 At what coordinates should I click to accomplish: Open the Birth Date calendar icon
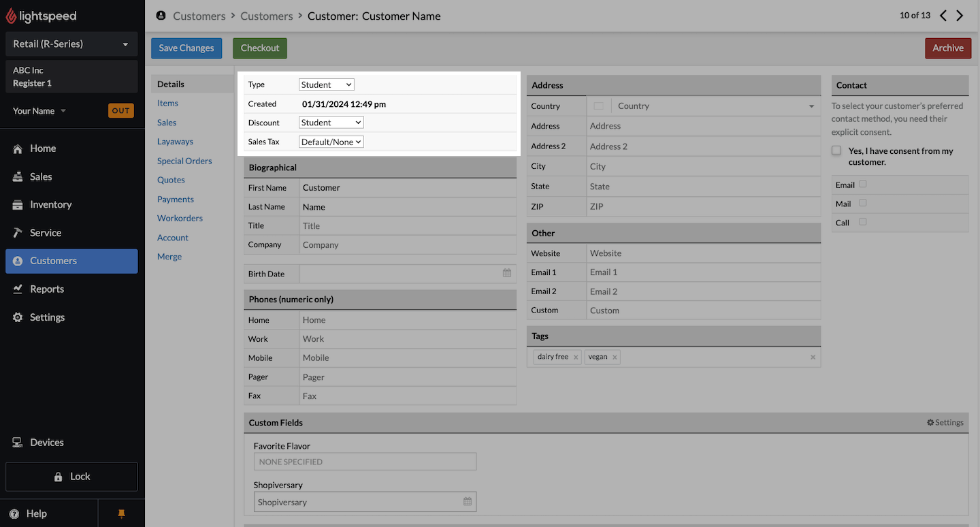[x=507, y=273]
